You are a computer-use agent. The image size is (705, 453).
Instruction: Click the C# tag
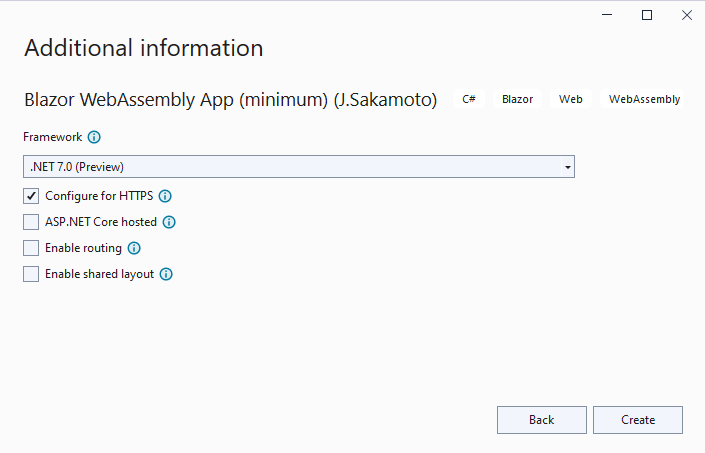tap(469, 99)
